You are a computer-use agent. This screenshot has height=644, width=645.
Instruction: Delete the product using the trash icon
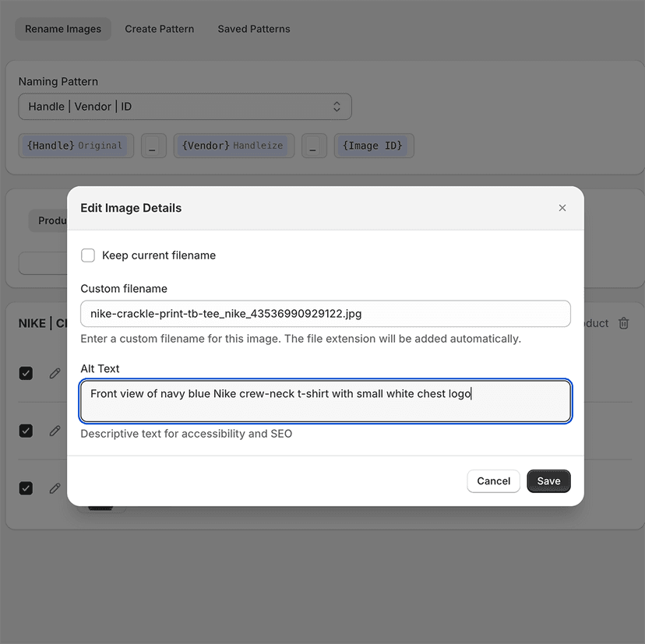(x=623, y=323)
